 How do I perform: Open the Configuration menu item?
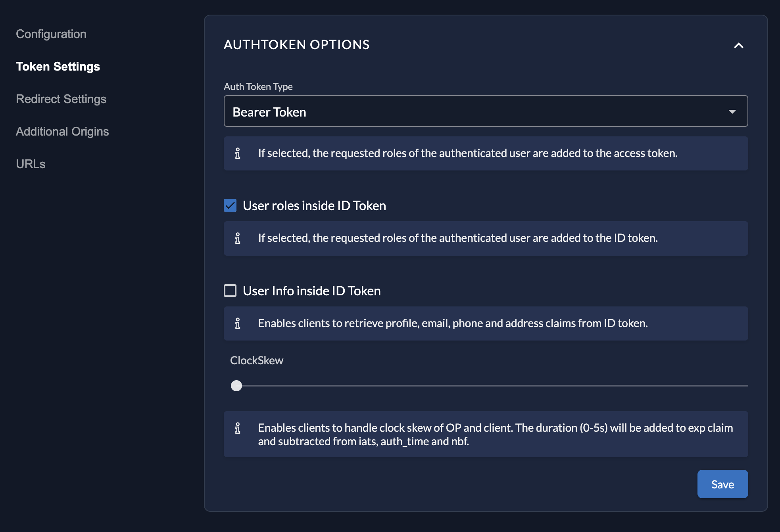(x=51, y=34)
